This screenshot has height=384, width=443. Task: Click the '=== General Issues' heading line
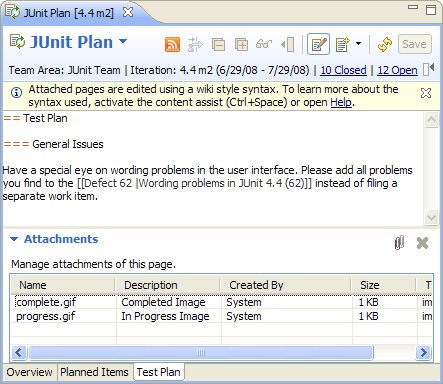54,144
